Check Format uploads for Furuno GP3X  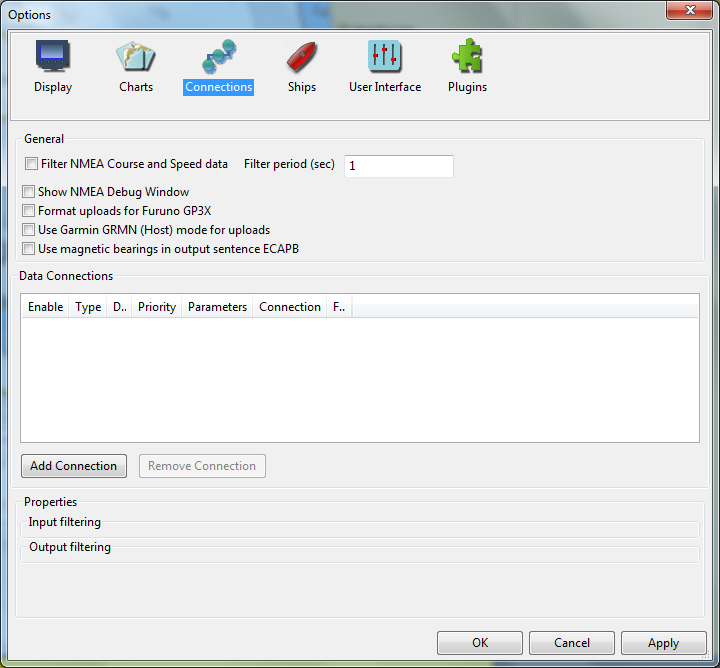click(29, 211)
